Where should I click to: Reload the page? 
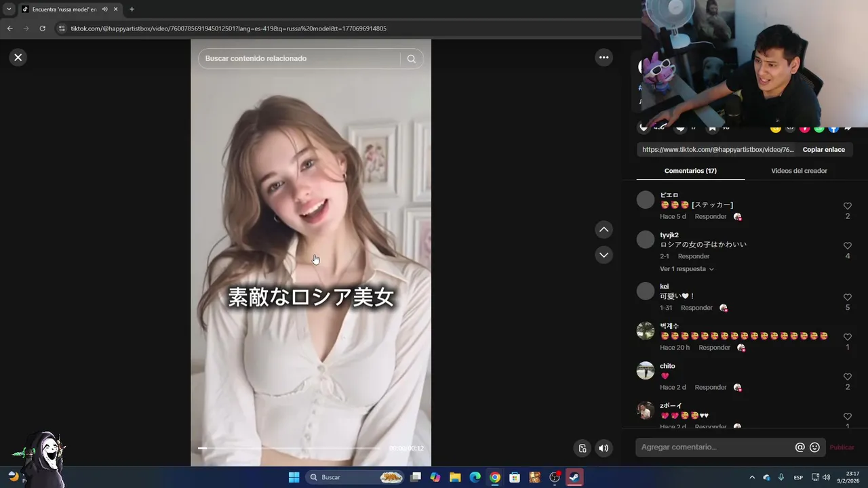click(42, 28)
